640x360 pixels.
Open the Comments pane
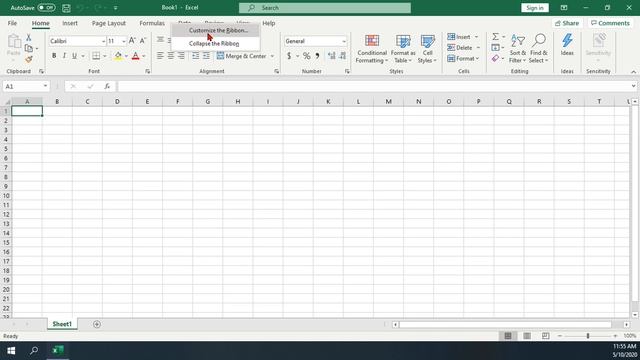point(610,23)
